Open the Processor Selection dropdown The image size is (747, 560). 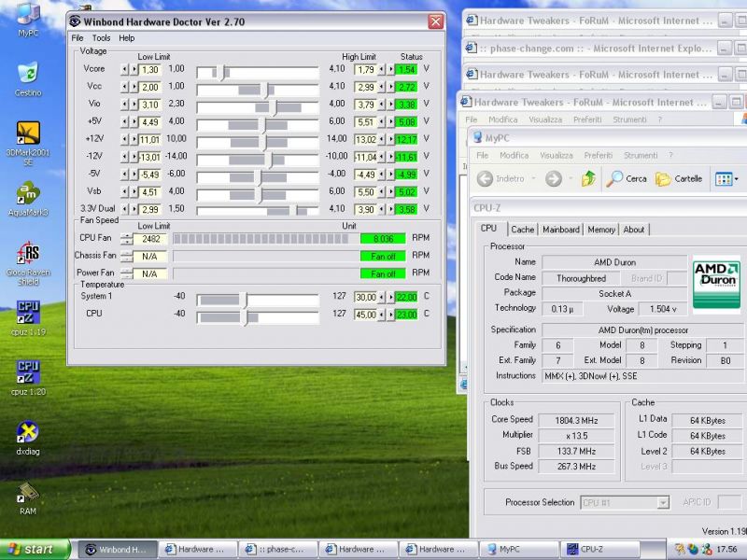click(663, 502)
